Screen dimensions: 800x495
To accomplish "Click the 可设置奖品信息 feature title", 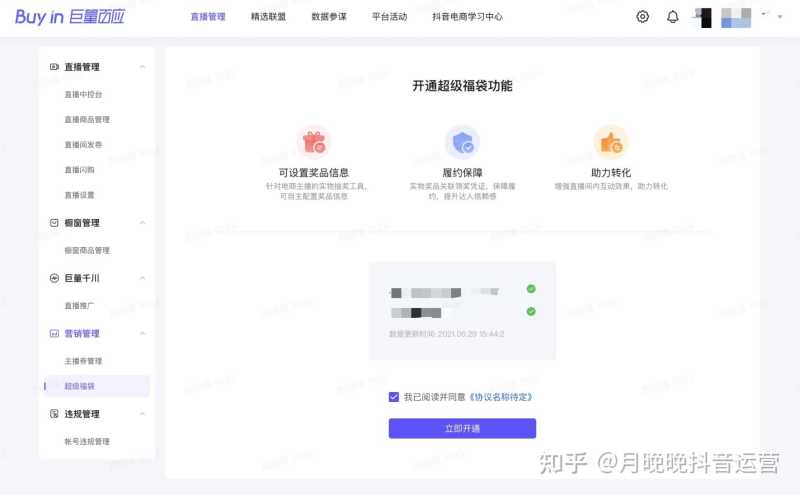I will tap(314, 172).
